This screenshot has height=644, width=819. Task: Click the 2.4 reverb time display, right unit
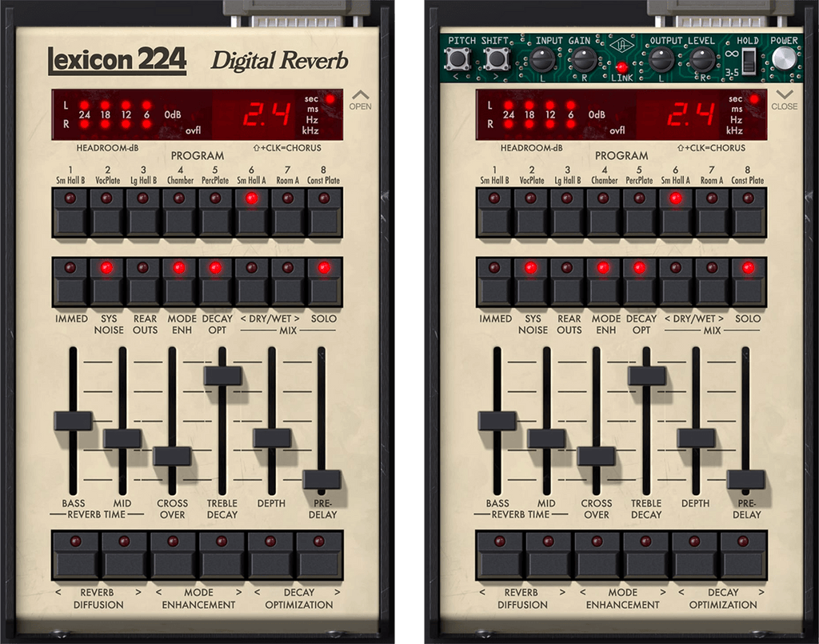pyautogui.click(x=690, y=114)
